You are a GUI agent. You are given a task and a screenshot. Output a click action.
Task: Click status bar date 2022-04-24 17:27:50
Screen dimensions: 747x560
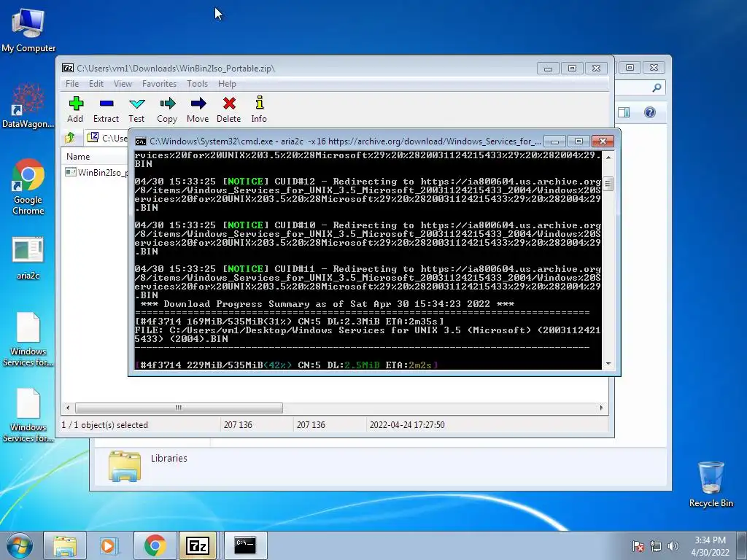click(407, 425)
